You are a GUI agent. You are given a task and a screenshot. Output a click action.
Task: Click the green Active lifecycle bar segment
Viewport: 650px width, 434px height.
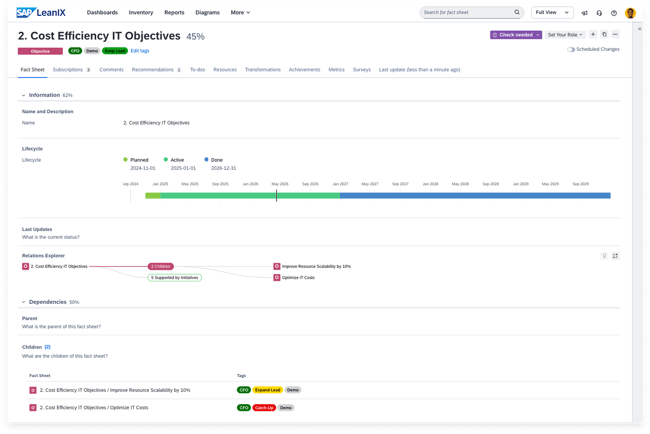(250, 196)
